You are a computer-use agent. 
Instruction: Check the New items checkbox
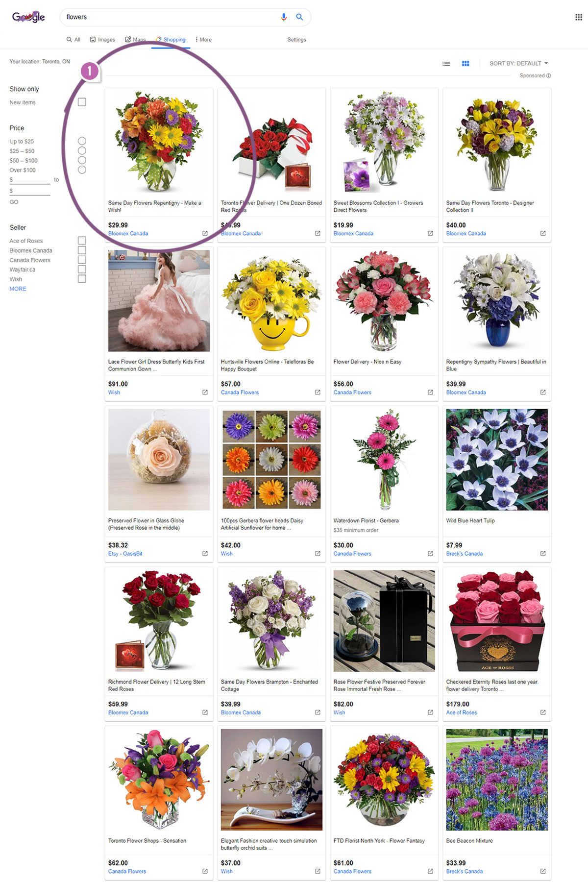[82, 102]
